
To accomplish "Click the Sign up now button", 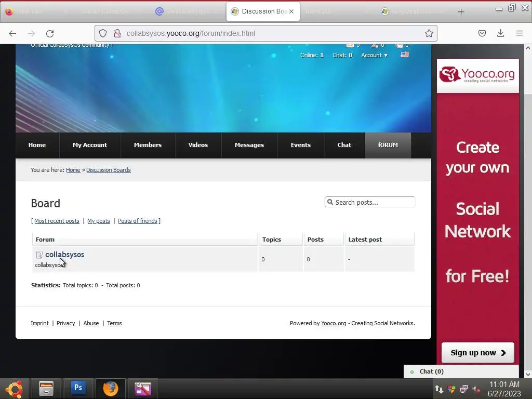I will click(x=478, y=353).
